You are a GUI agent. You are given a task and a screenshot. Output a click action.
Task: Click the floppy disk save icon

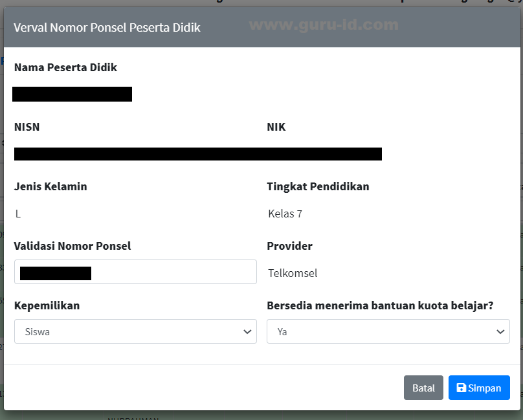coord(461,388)
